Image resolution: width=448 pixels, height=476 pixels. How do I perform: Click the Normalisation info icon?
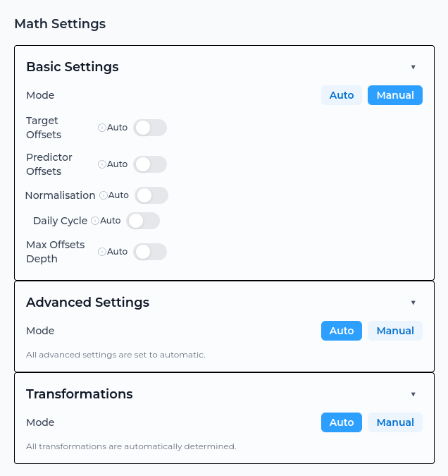coord(104,195)
